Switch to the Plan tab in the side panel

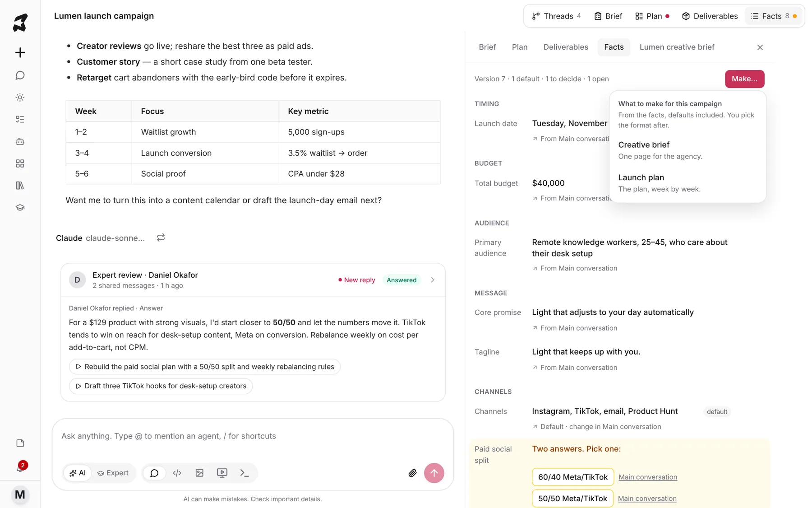(520, 47)
